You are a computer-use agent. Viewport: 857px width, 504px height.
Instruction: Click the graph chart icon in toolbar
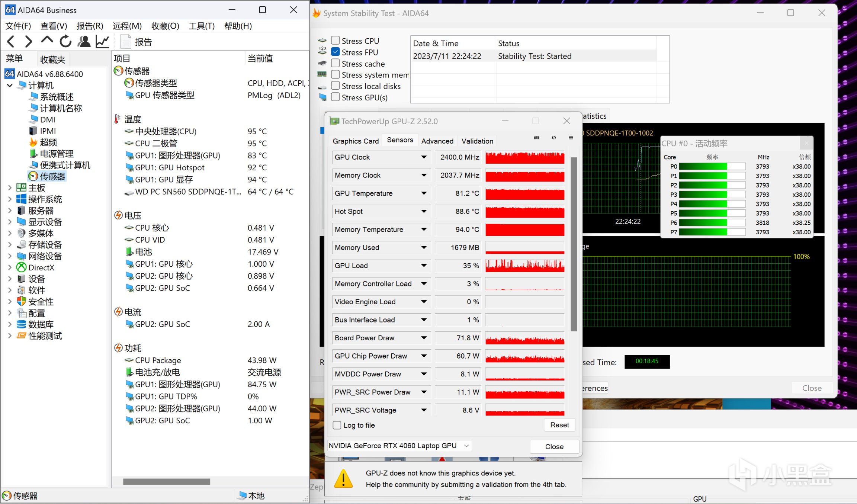point(102,41)
